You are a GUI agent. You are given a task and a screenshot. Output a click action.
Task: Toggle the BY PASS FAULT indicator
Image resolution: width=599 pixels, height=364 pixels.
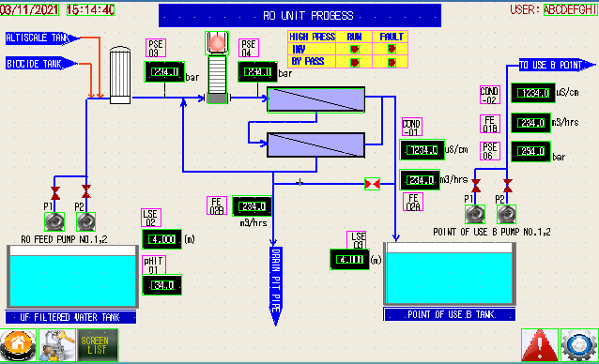point(392,62)
